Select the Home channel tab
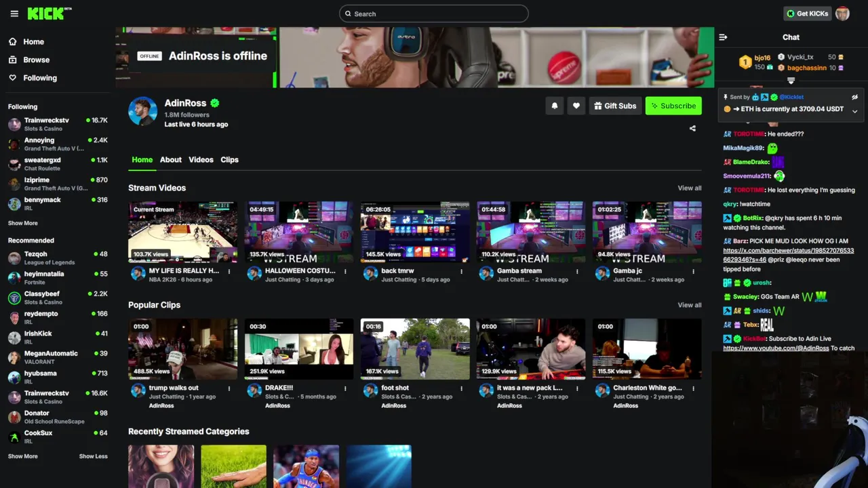Image resolution: width=868 pixels, height=488 pixels. pyautogui.click(x=142, y=160)
